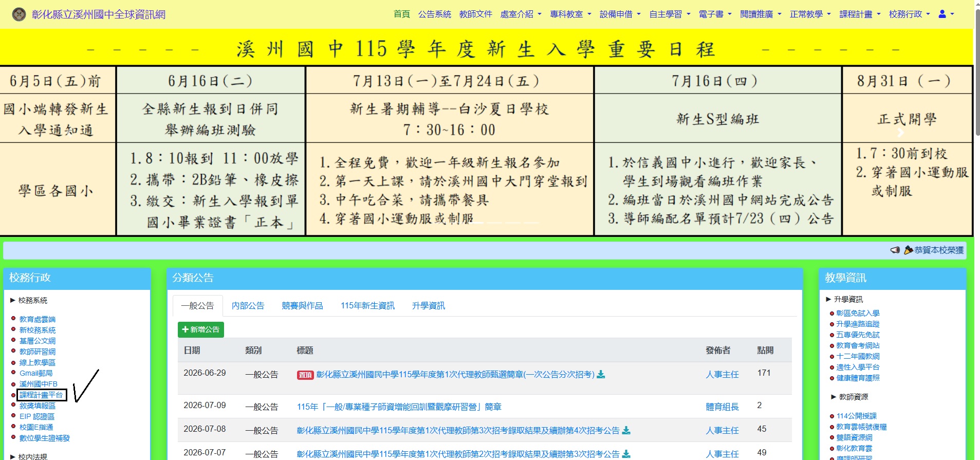Open 基層公文網 link
Image resolution: width=980 pixels, height=460 pixels.
[38, 341]
